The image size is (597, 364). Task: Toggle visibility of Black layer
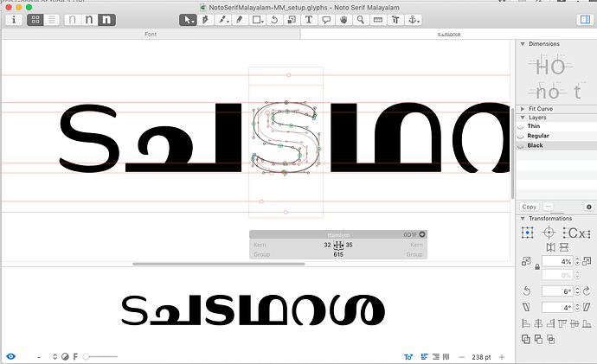tap(521, 146)
